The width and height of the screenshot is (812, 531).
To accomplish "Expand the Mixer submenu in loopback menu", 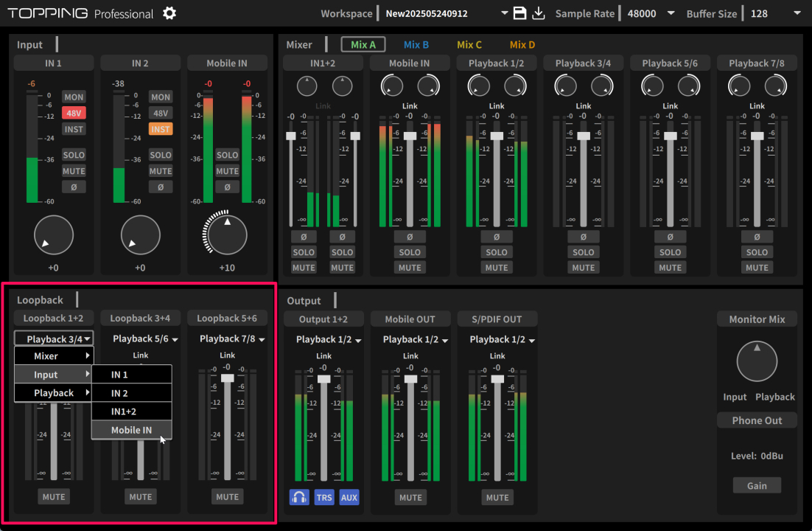I will coord(54,355).
